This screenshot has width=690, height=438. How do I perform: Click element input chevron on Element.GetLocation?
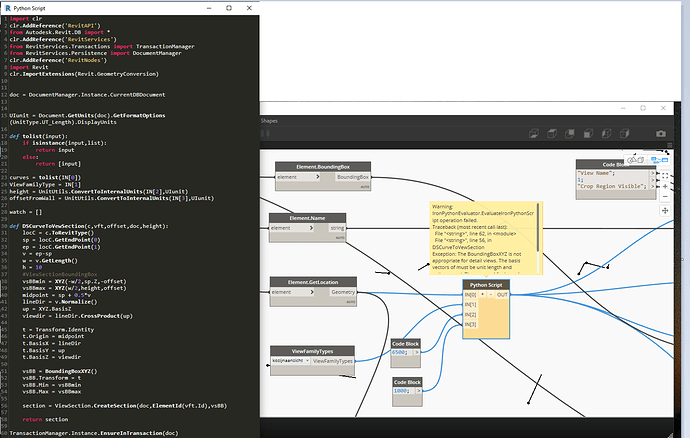tap(312, 292)
